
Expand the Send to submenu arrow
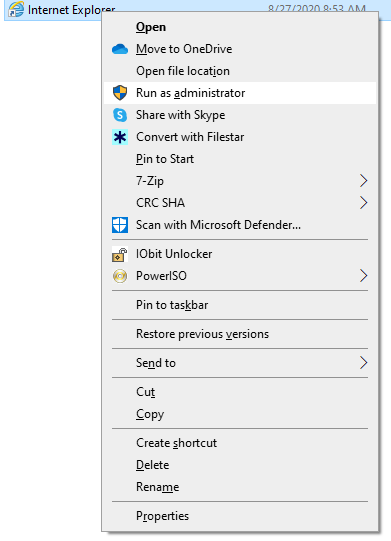pos(363,363)
